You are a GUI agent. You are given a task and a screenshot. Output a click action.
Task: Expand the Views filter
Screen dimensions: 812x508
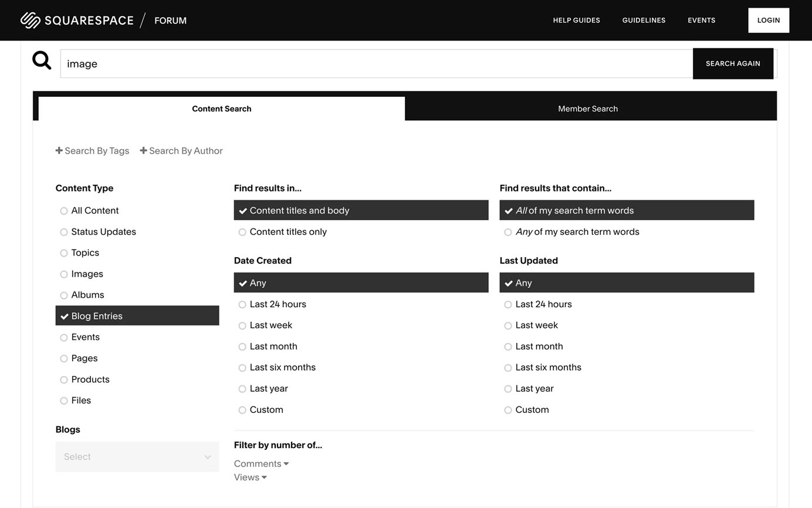pyautogui.click(x=250, y=477)
